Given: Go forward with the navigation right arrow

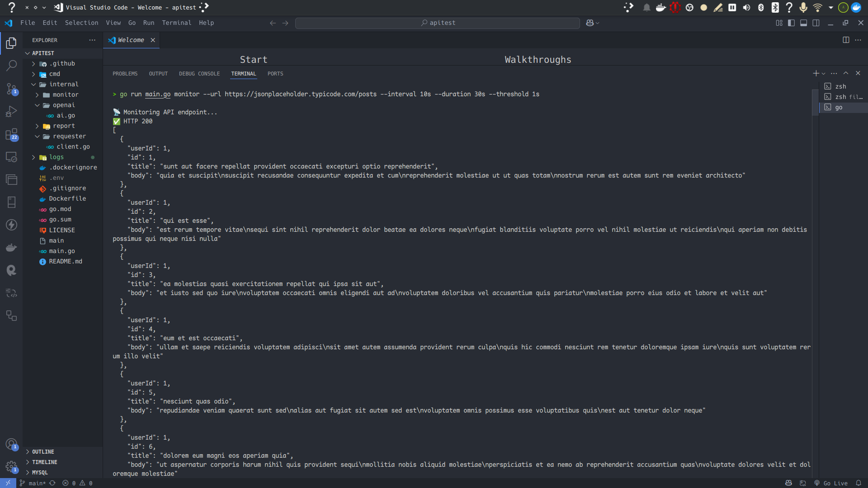Looking at the screenshot, I should click(285, 23).
